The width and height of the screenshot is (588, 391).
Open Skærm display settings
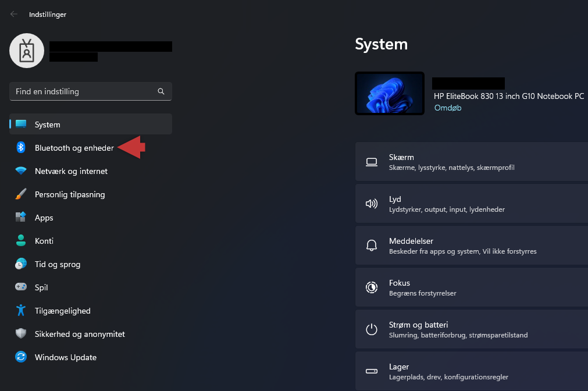(x=471, y=162)
